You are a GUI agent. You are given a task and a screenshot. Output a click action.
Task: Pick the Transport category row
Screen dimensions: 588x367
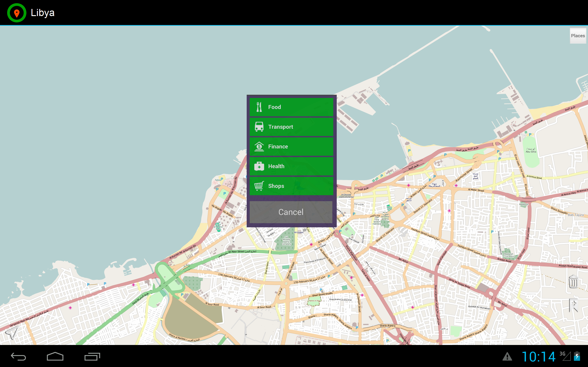[x=291, y=127]
